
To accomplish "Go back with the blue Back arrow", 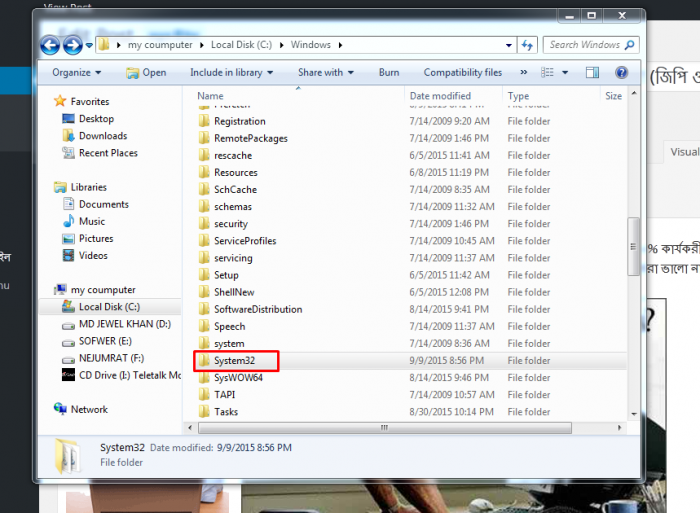I will click(50, 45).
